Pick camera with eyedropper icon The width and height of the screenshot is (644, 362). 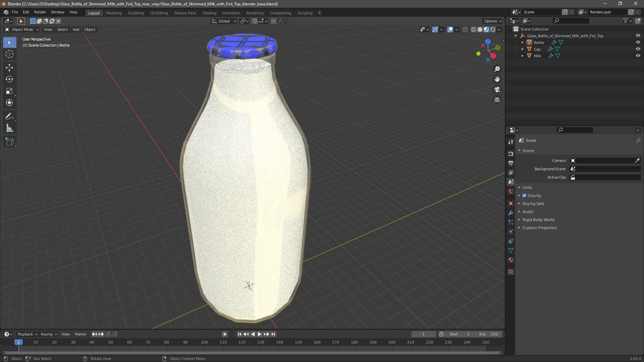click(637, 161)
